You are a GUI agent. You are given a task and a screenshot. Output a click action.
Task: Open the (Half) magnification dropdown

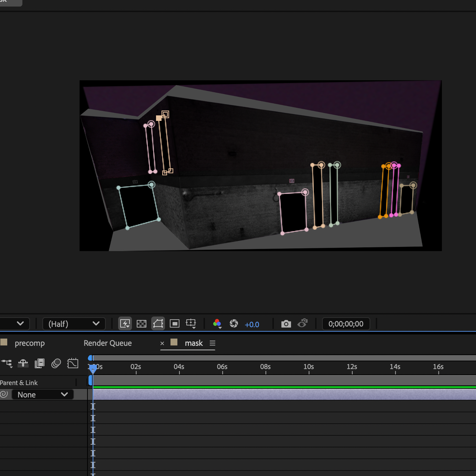pos(74,324)
